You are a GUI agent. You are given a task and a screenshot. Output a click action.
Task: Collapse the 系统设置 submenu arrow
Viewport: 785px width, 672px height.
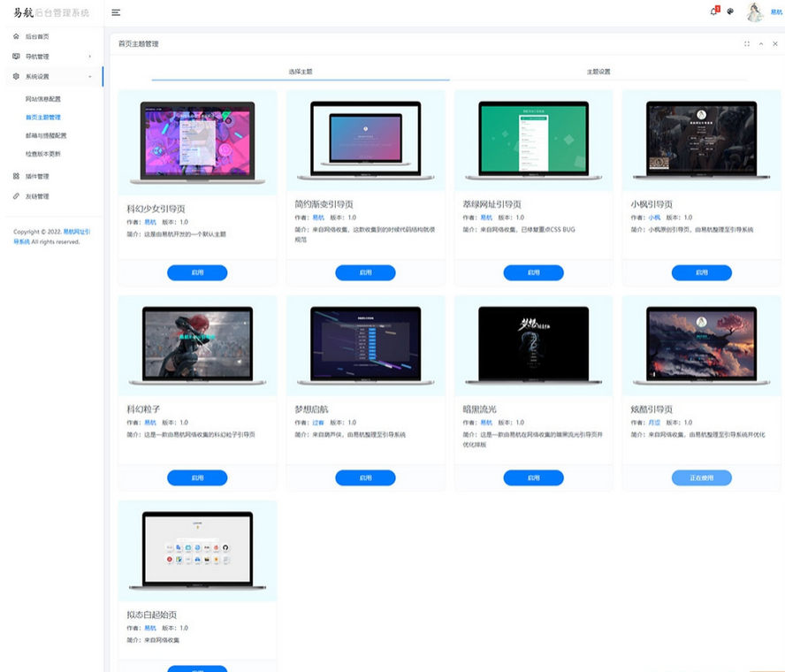click(x=90, y=77)
